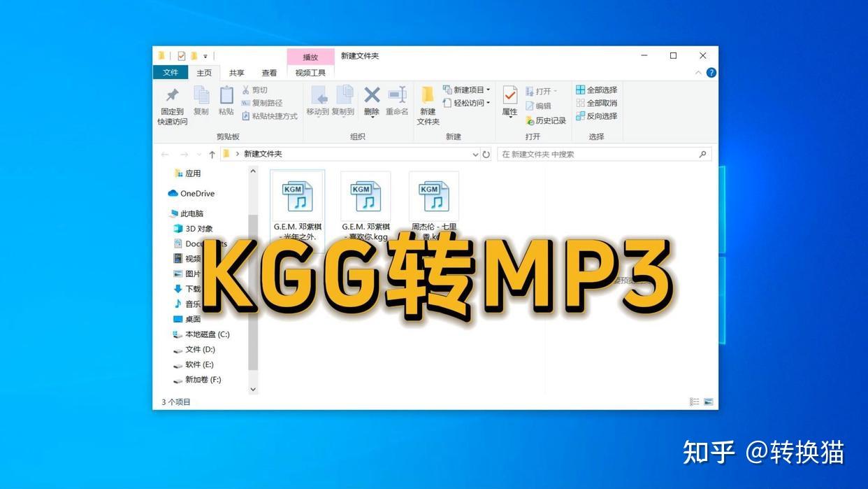This screenshot has width=868, height=489.
Task: Open the 播放 tab under 视频工具
Action: point(310,57)
